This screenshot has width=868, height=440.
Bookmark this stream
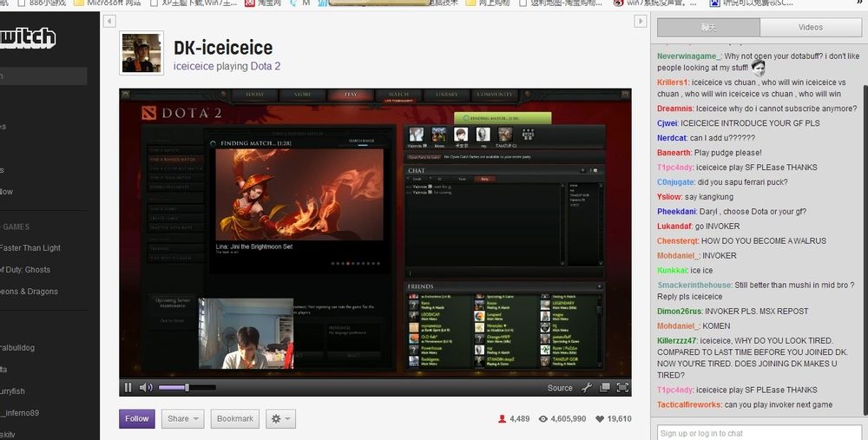point(234,419)
